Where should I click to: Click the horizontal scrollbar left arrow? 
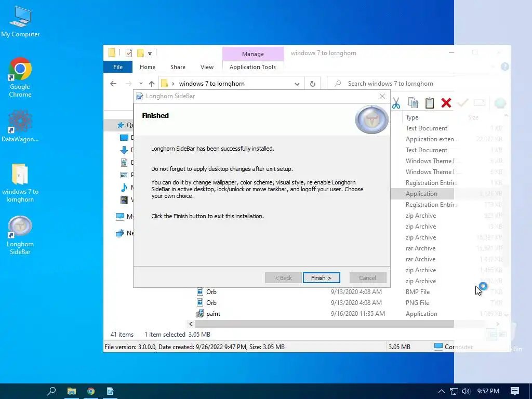coord(191,324)
